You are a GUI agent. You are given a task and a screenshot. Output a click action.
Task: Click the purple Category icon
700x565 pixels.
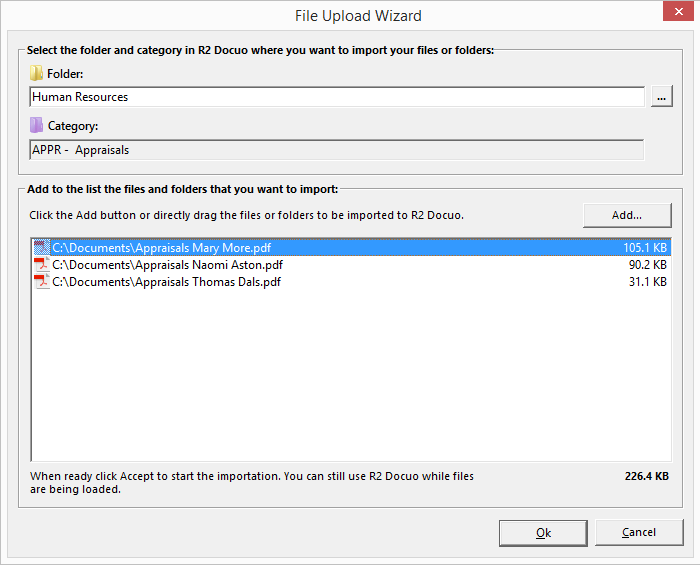(x=36, y=125)
